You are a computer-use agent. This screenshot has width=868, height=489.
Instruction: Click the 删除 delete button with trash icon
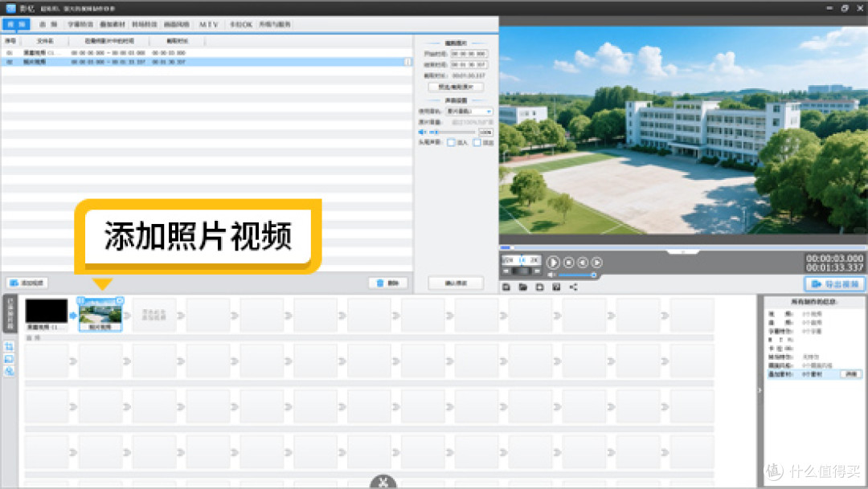tap(388, 283)
